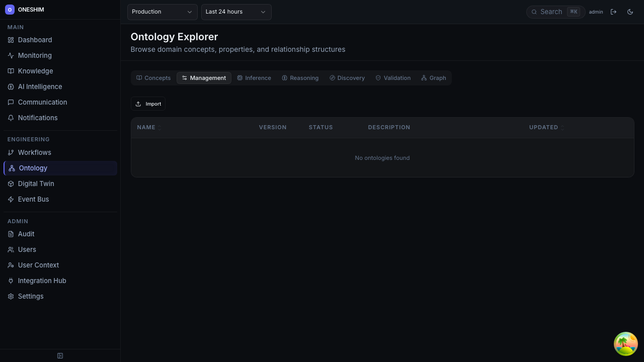Open the Production environment dropdown
The image size is (644, 362).
(162, 12)
